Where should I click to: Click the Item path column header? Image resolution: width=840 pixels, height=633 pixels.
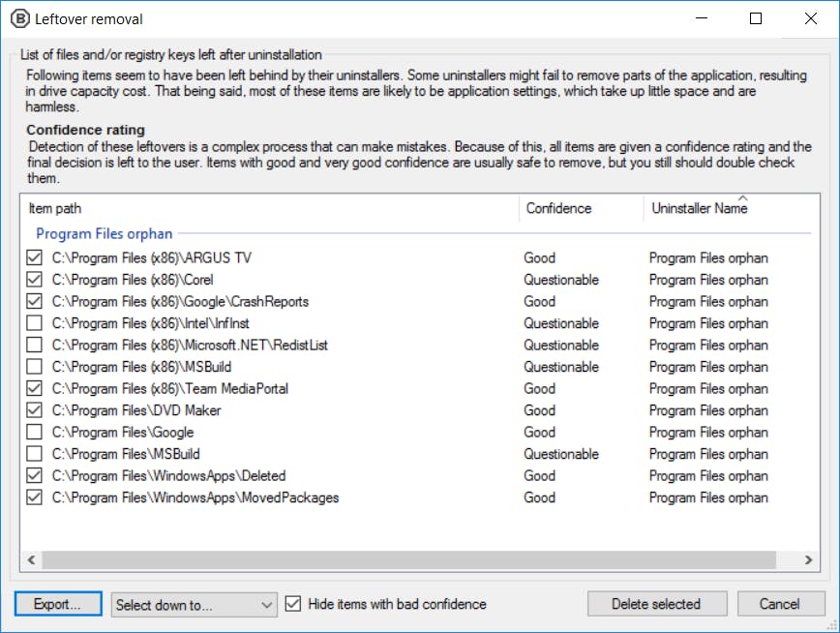[x=55, y=208]
